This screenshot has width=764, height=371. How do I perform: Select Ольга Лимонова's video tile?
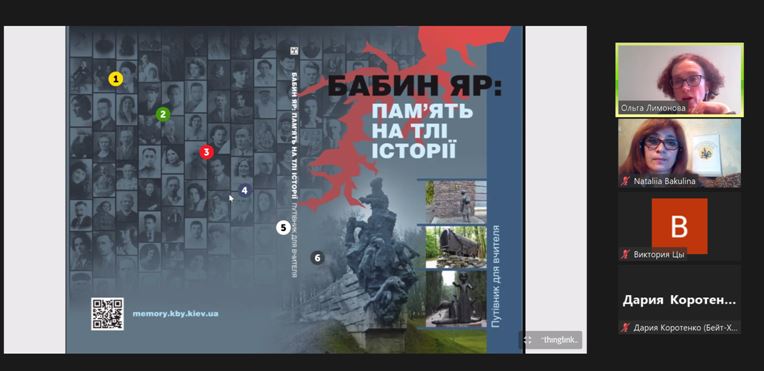click(679, 80)
